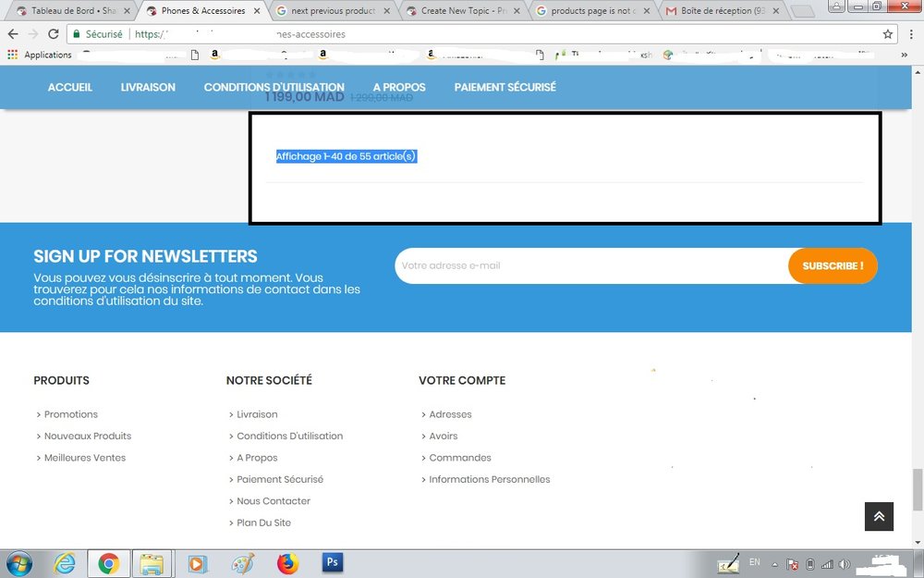Close the Boîte de réception tab
The width and height of the screenshot is (924, 578).
[776, 10]
